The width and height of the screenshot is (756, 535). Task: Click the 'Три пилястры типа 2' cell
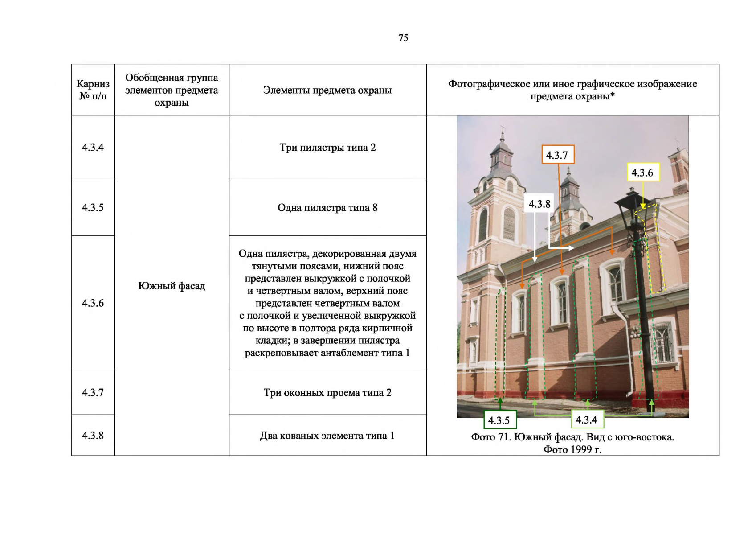click(327, 148)
